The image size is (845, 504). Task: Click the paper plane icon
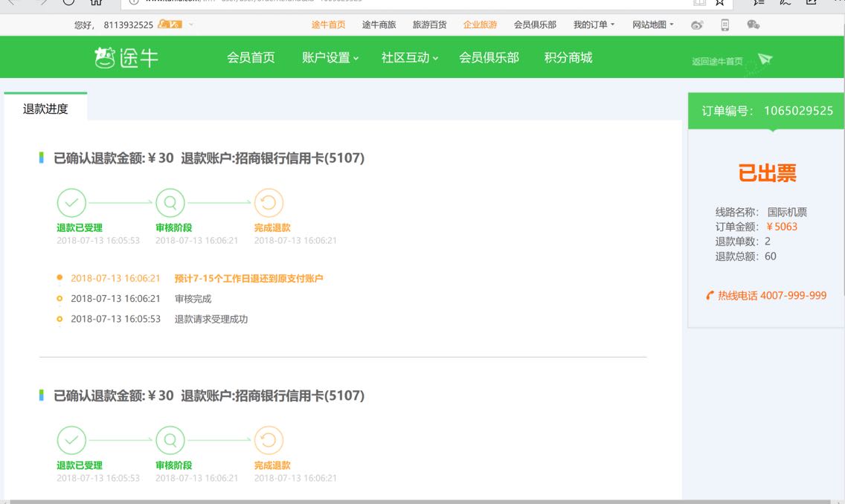[x=765, y=59]
